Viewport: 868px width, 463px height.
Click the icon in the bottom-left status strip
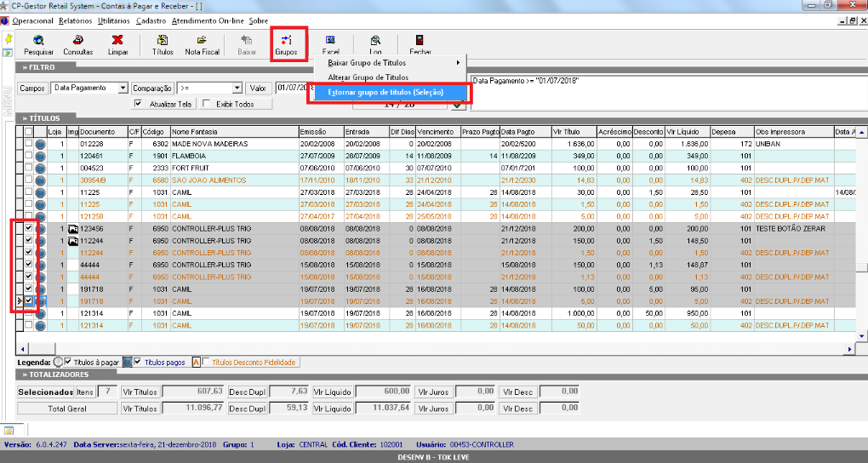pos(9,431)
